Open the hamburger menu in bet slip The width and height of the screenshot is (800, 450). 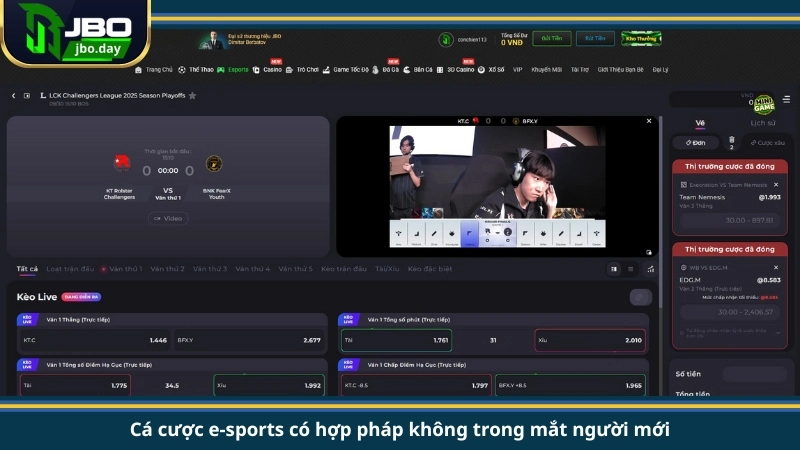786,99
